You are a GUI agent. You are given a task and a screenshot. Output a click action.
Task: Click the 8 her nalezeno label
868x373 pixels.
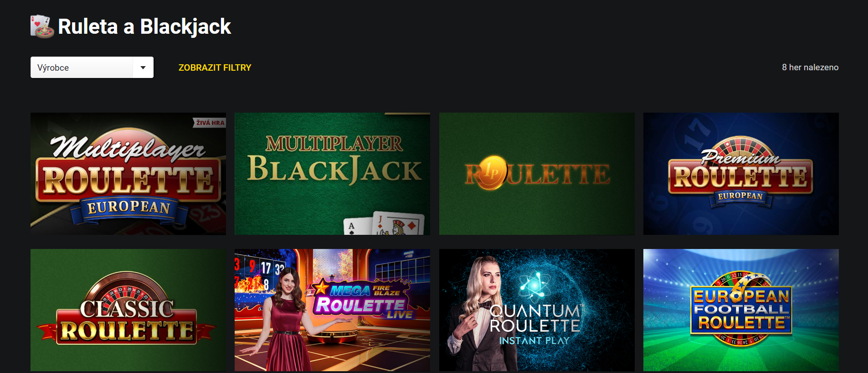(810, 67)
